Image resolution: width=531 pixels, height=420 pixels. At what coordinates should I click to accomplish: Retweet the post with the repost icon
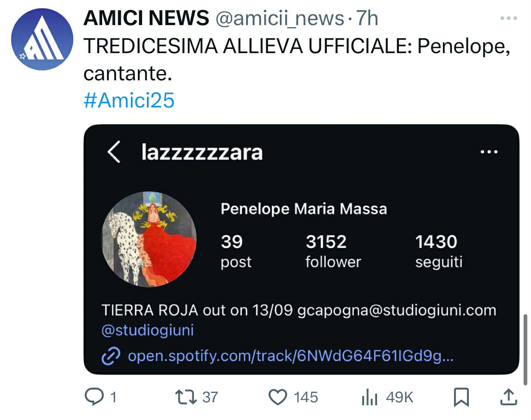point(186,397)
